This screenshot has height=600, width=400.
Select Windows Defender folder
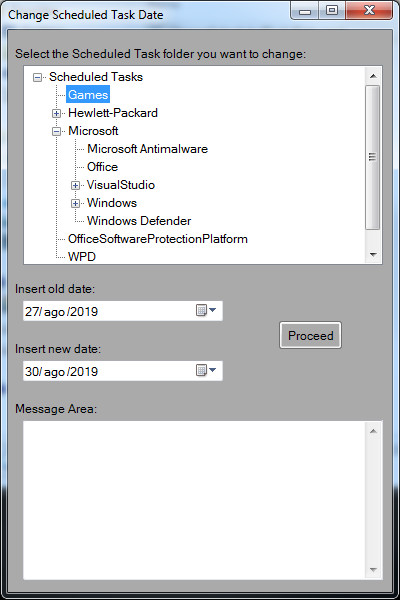coord(139,221)
